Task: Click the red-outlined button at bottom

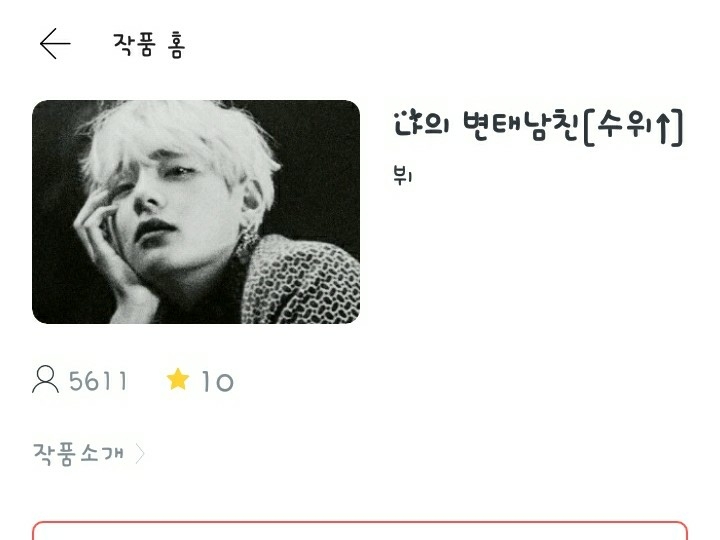Action: (360, 530)
